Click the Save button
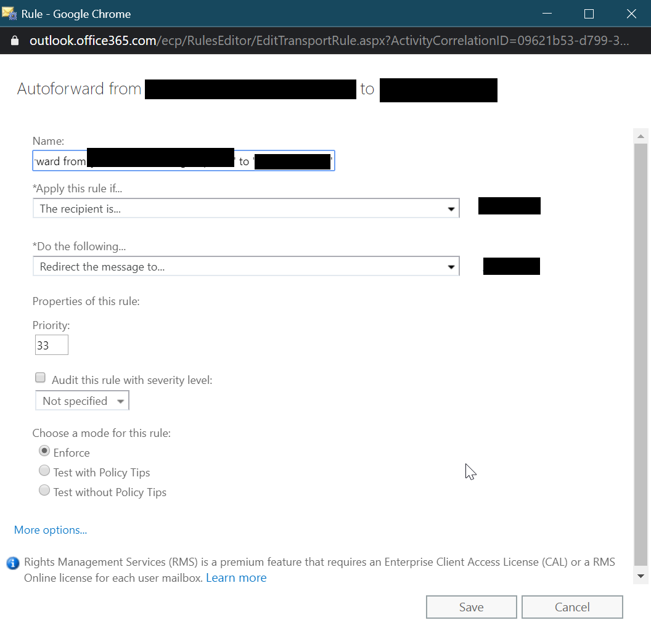Screen dimensions: 651x644 tap(471, 607)
